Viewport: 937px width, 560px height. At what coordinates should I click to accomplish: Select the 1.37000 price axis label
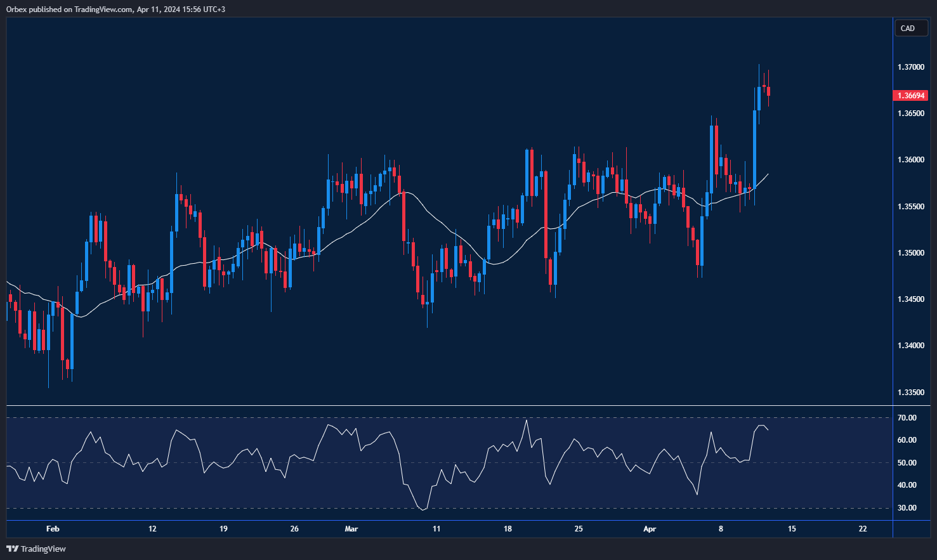tap(910, 67)
